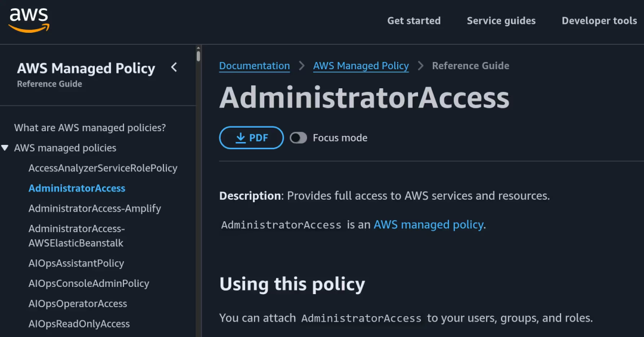
Task: Download the PDF version
Action: 252,138
